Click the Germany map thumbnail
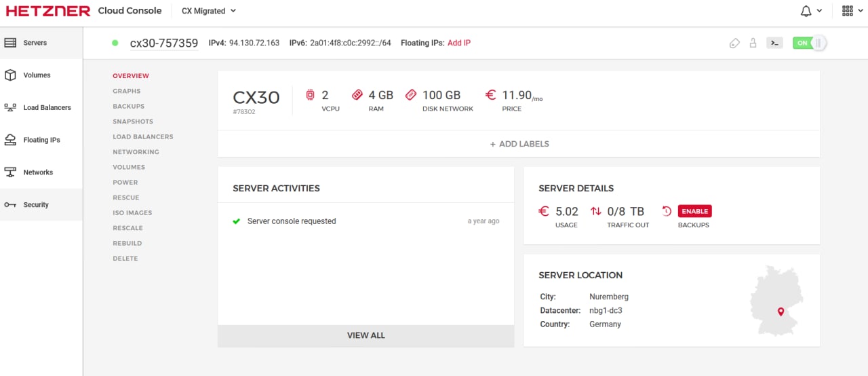The height and width of the screenshot is (376, 868). (x=776, y=300)
